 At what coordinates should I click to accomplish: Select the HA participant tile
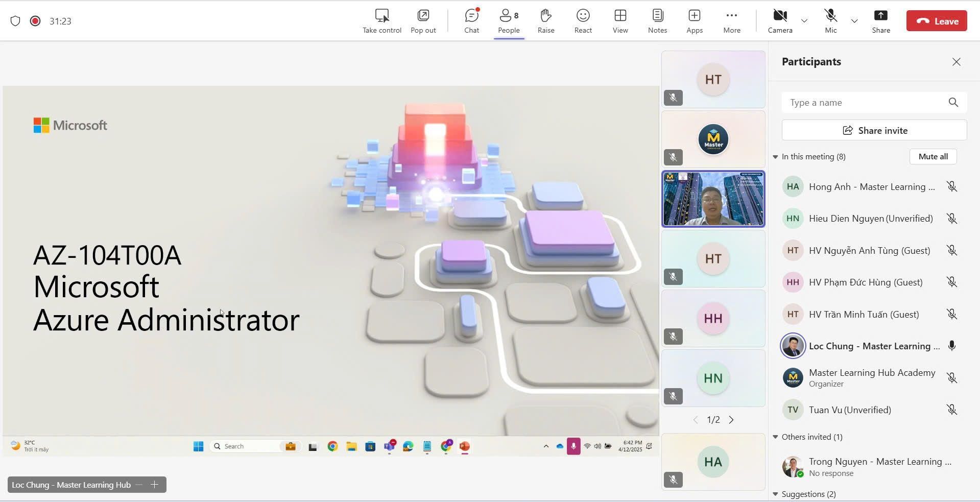[x=713, y=462]
